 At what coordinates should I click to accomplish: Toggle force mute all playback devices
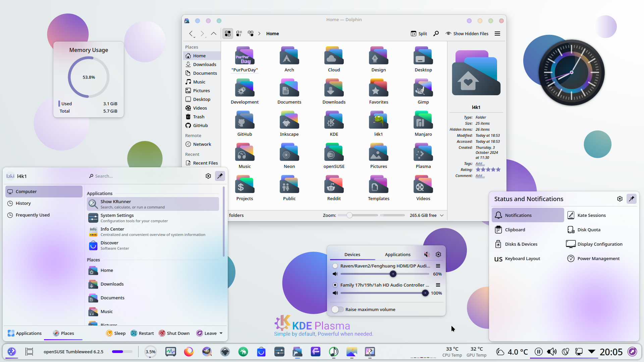tap(427, 254)
